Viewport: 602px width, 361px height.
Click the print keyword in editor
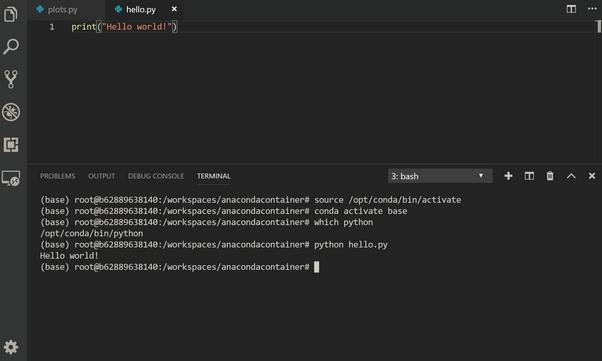[x=83, y=26]
